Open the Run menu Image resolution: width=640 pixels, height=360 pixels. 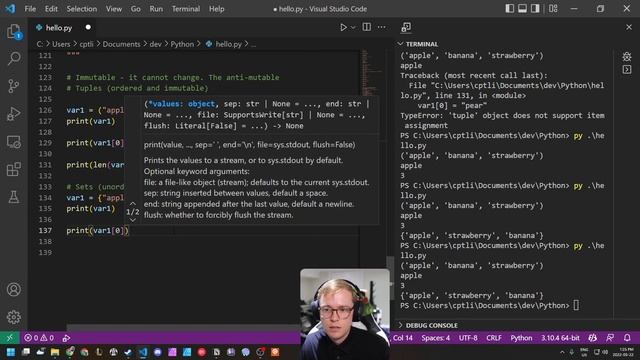click(156, 9)
